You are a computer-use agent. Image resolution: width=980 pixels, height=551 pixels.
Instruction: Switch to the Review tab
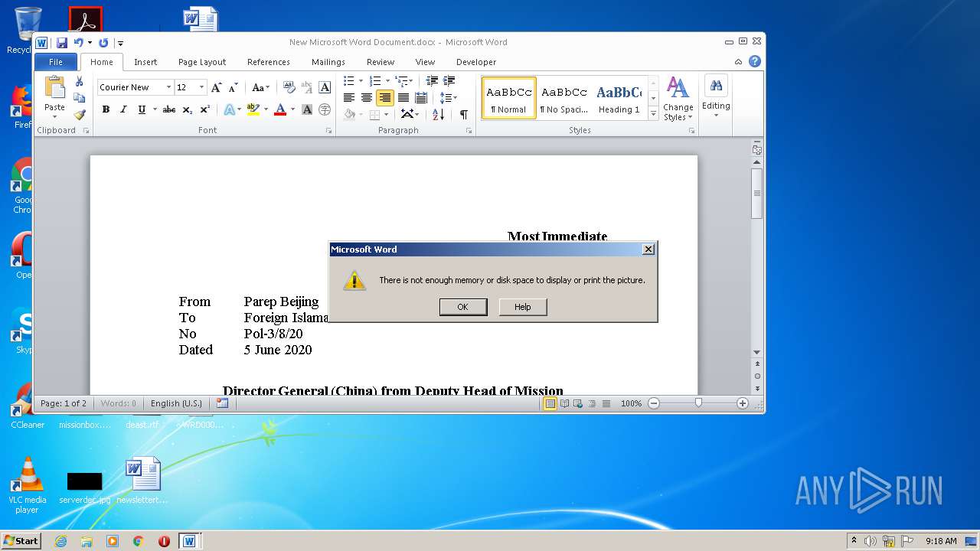point(381,62)
